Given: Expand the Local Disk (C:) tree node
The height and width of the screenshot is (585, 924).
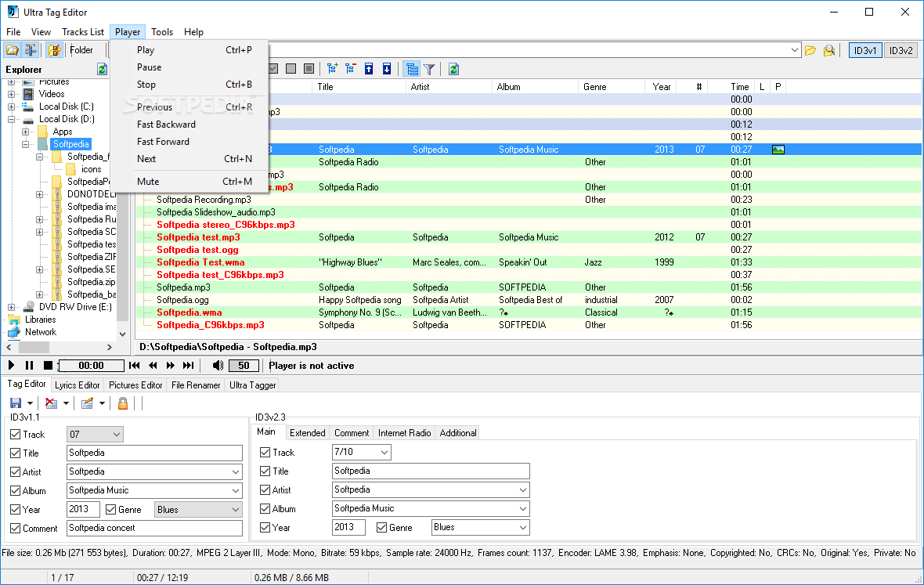Looking at the screenshot, I should click(11, 107).
